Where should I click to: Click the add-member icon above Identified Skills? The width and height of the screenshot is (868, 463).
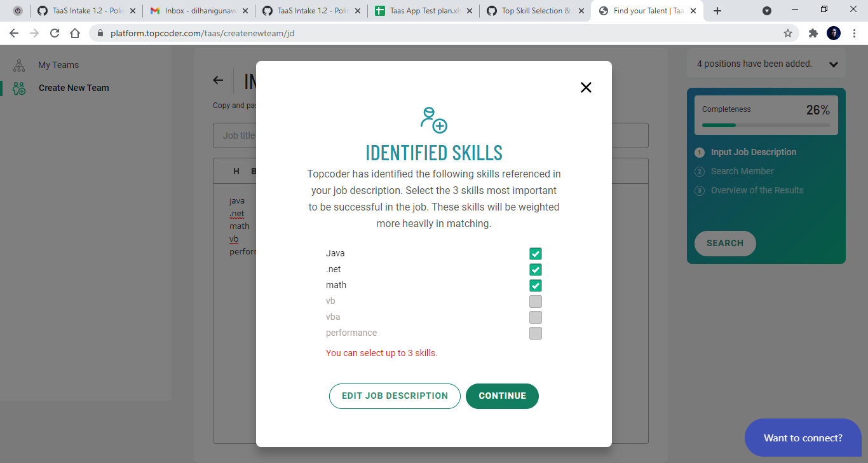click(434, 120)
